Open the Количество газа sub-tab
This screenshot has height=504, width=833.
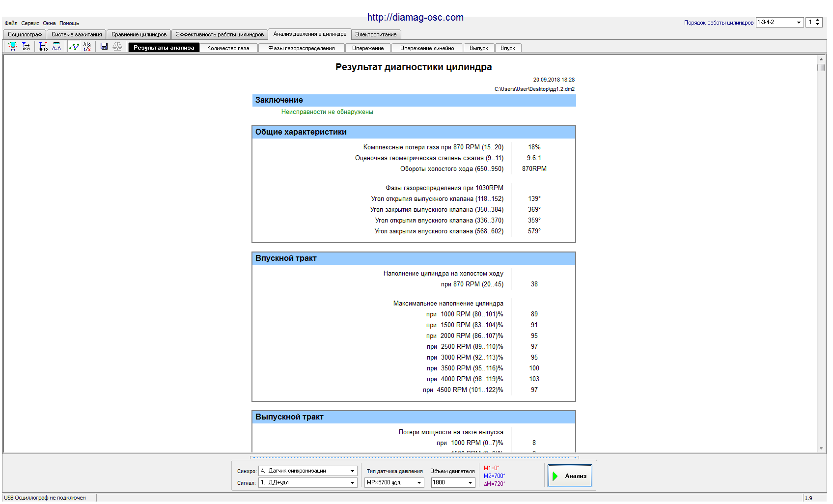(x=228, y=48)
